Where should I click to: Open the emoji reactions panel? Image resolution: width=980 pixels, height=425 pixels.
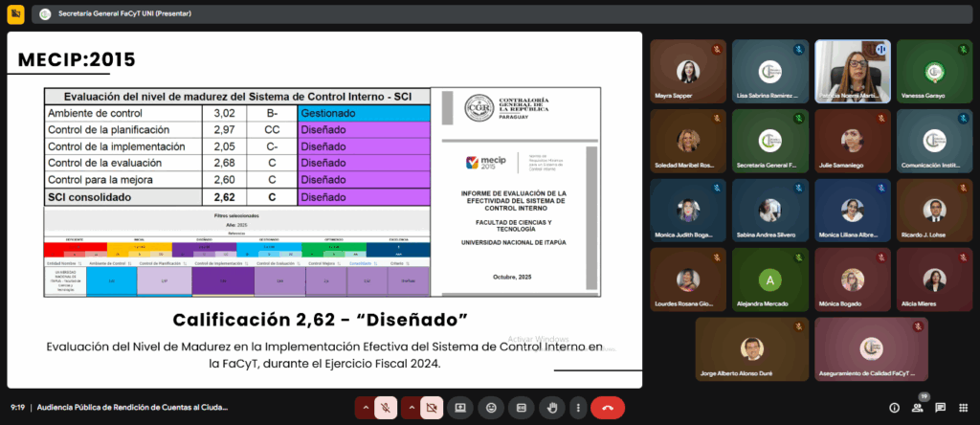[491, 408]
